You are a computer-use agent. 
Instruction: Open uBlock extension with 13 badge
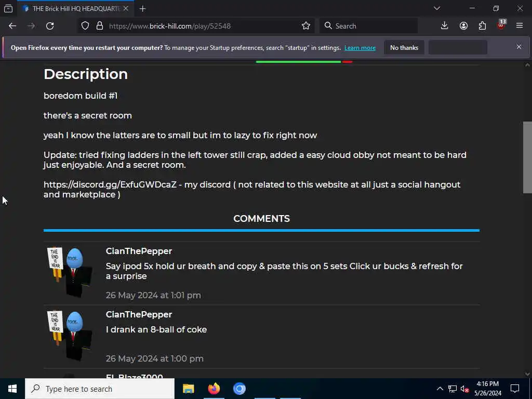pos(501,26)
